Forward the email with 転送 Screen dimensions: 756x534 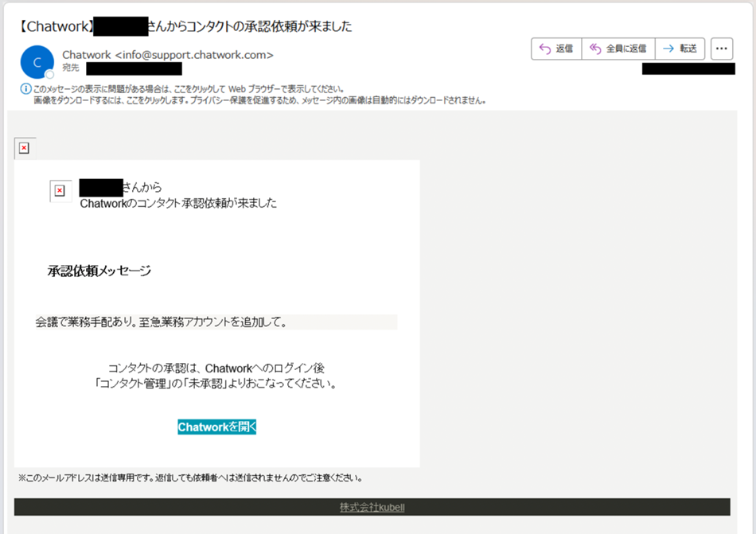pos(680,49)
